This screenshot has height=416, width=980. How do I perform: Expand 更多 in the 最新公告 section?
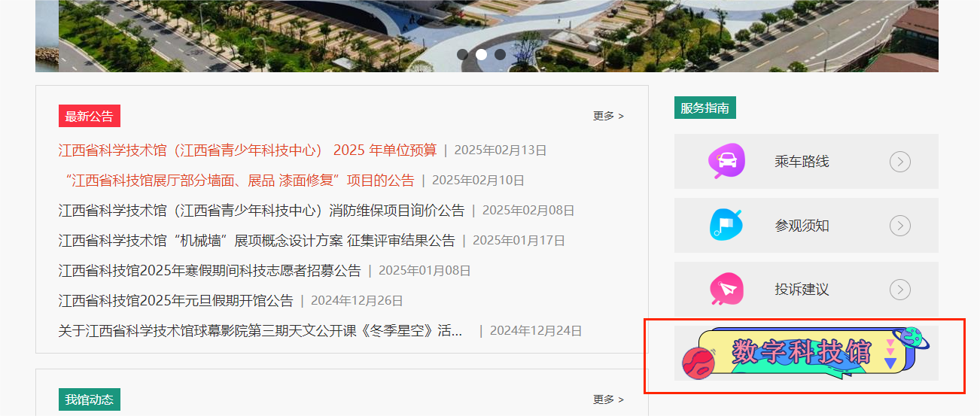click(x=608, y=116)
